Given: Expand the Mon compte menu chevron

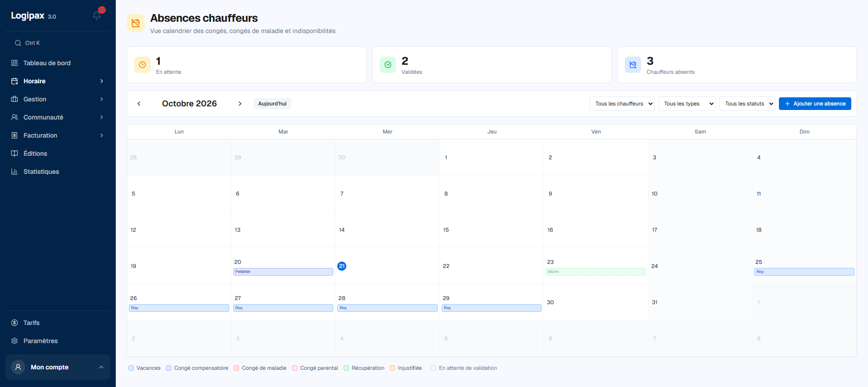Looking at the screenshot, I should tap(101, 367).
